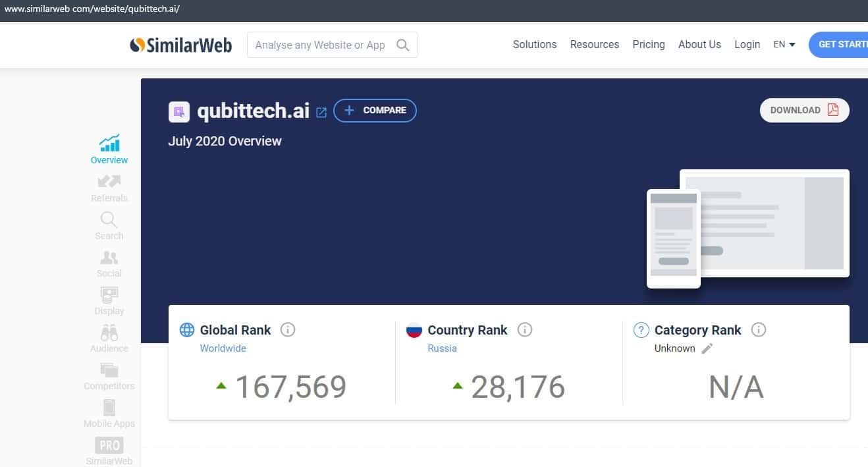The height and width of the screenshot is (467, 868).
Task: Open the Display sidebar section
Action: click(109, 300)
